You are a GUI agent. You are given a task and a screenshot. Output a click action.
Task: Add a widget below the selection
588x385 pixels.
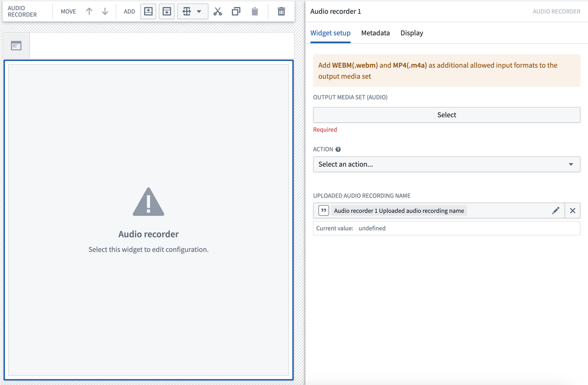pos(167,12)
